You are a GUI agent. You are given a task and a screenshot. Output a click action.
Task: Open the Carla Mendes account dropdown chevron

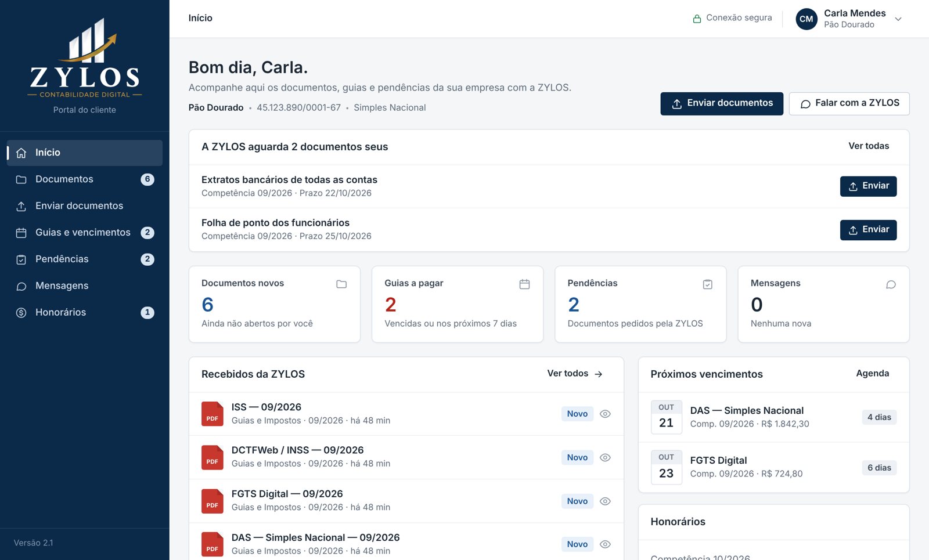[x=898, y=19]
